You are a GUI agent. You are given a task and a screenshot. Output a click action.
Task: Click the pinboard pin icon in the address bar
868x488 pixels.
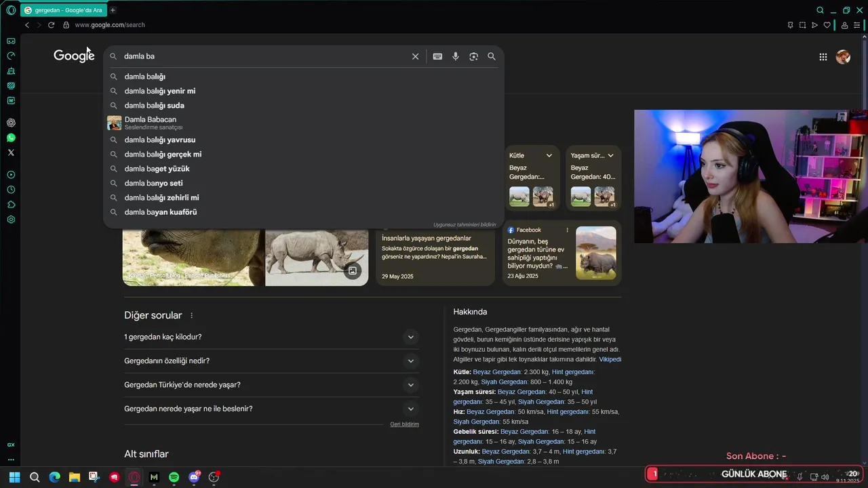point(790,25)
